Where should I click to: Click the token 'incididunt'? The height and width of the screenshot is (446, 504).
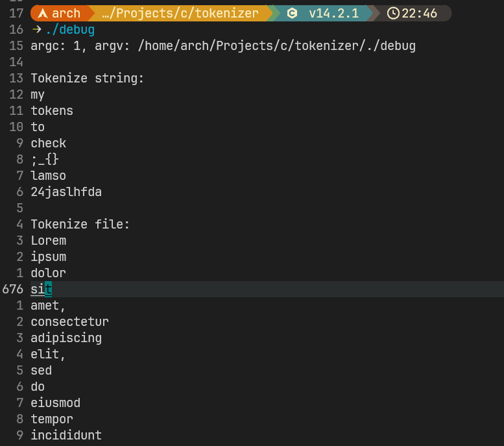point(66,436)
